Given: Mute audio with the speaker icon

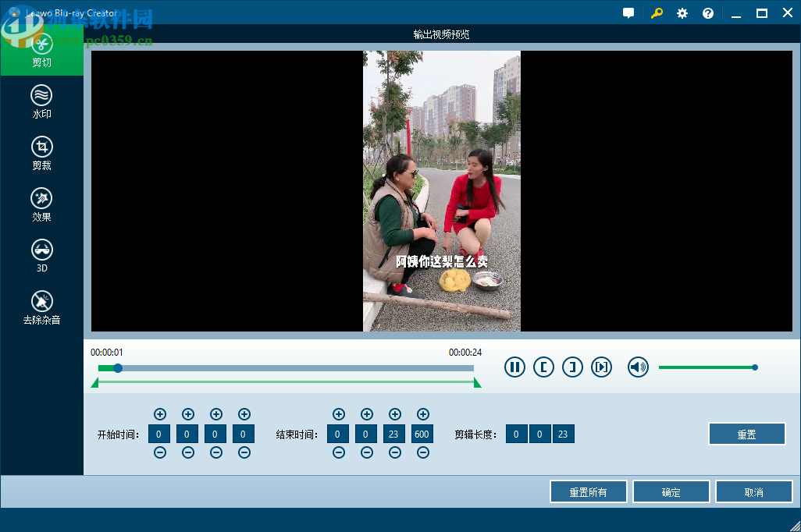Looking at the screenshot, I should click(x=638, y=367).
